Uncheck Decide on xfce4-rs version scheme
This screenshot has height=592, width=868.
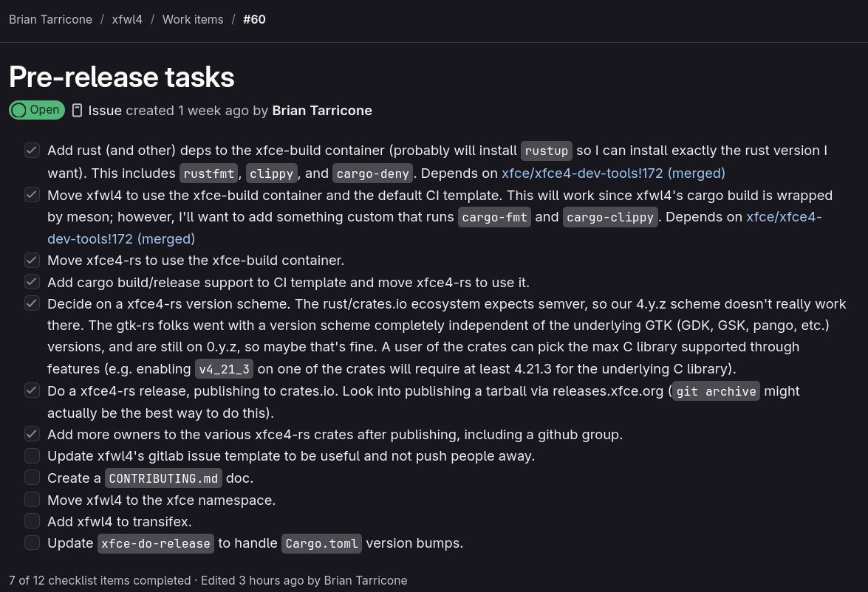point(32,303)
